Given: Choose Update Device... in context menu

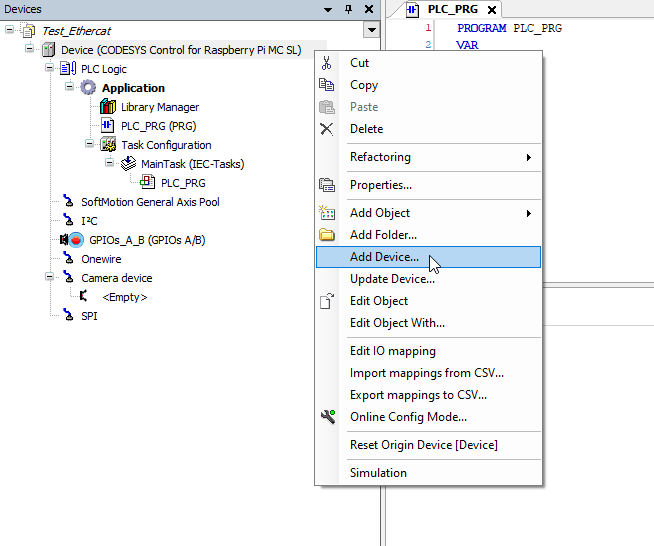Looking at the screenshot, I should point(428,279).
